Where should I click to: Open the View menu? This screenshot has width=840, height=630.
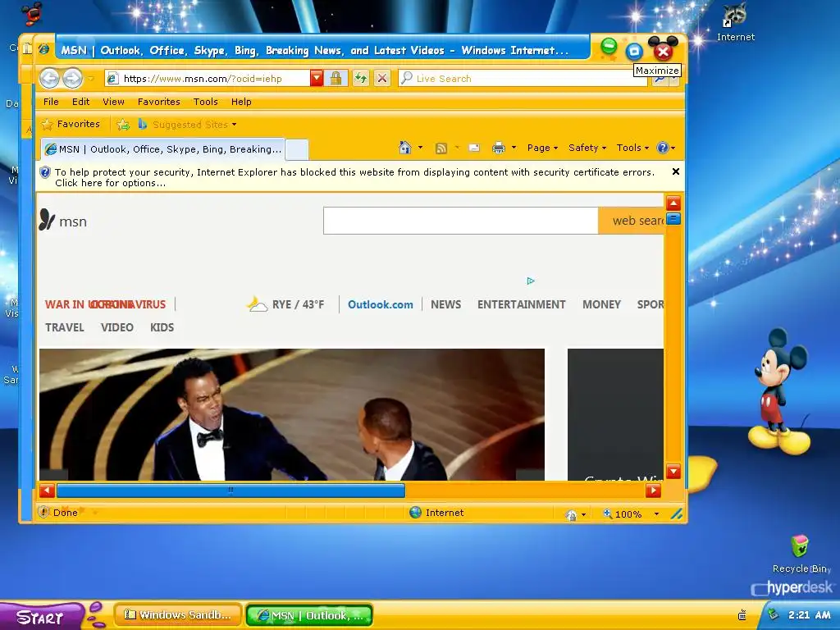pos(113,102)
